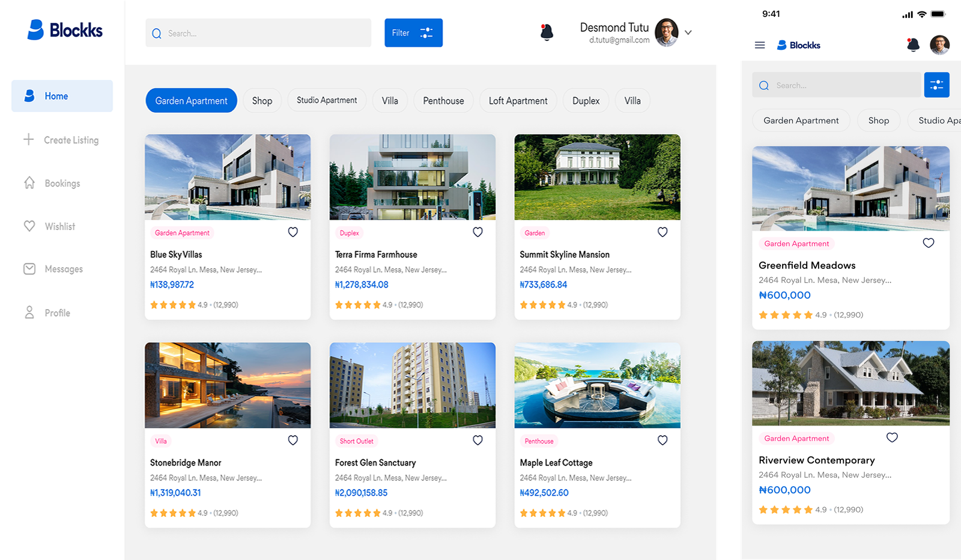Select the Penthouse category chip
The height and width of the screenshot is (560, 961).
[x=443, y=101]
